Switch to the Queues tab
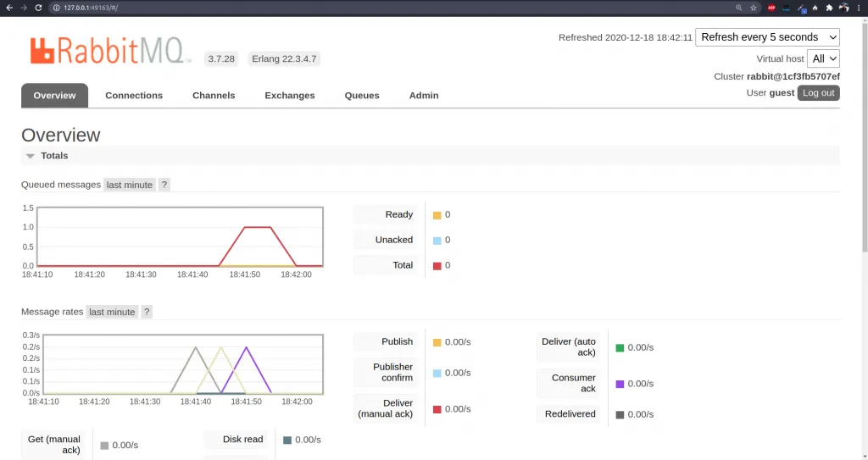This screenshot has width=868, height=460. click(x=362, y=96)
